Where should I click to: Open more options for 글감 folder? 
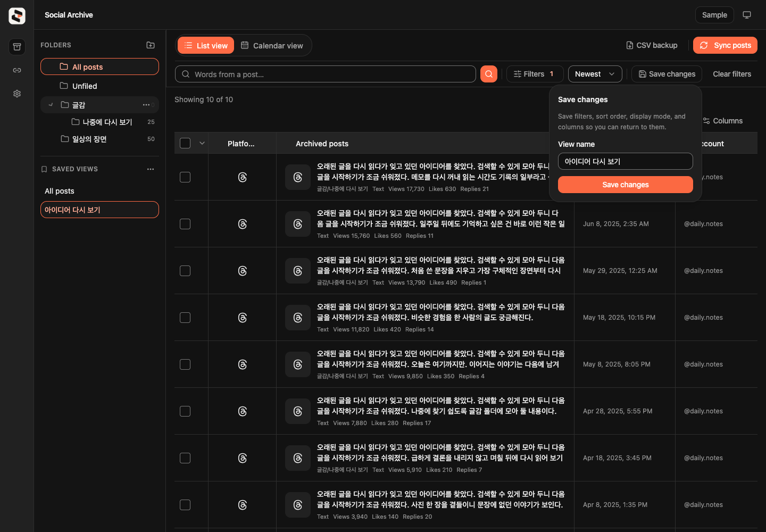146,105
